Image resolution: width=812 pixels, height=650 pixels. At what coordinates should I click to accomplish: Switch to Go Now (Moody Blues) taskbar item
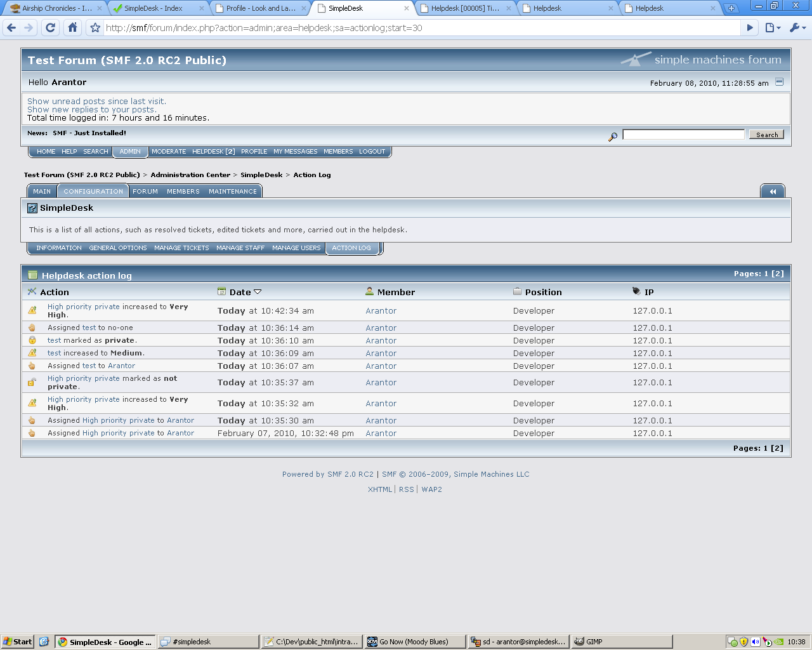(x=415, y=642)
